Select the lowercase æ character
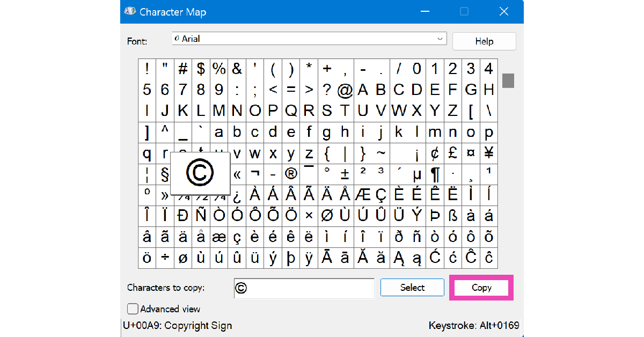644x337 pixels. (x=219, y=237)
